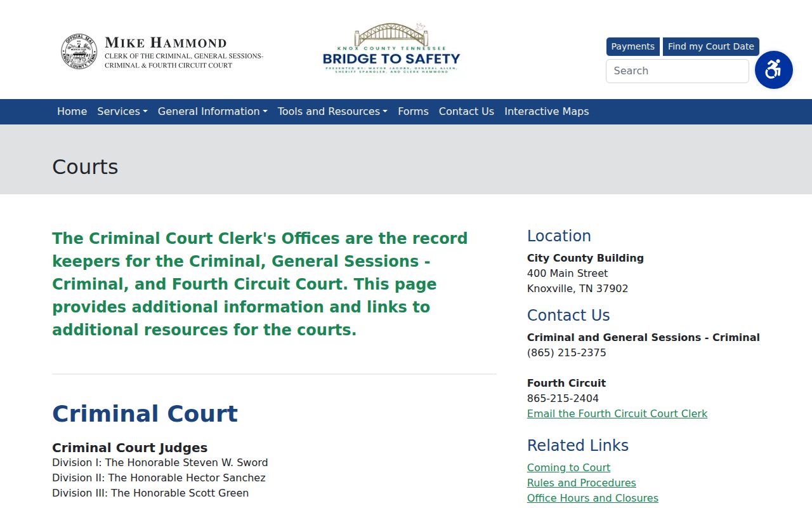Image resolution: width=812 pixels, height=508 pixels.
Task: Click Find my Court Date button
Action: click(711, 46)
